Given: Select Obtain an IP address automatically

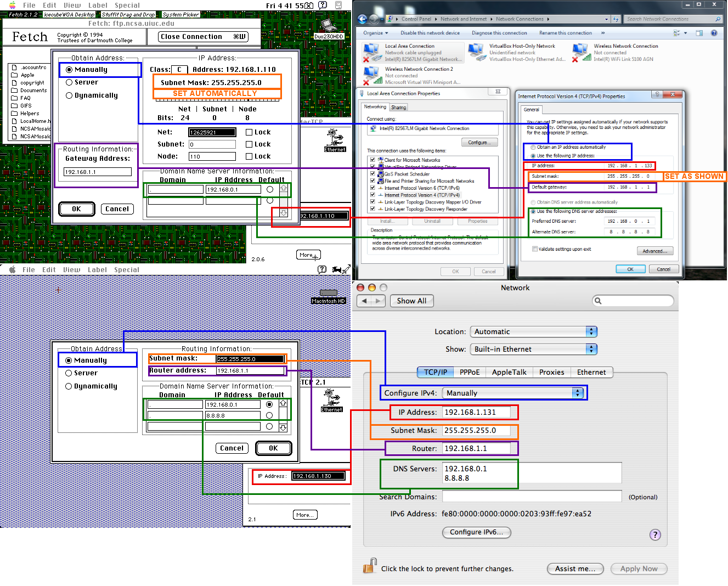Looking at the screenshot, I should 533,147.
